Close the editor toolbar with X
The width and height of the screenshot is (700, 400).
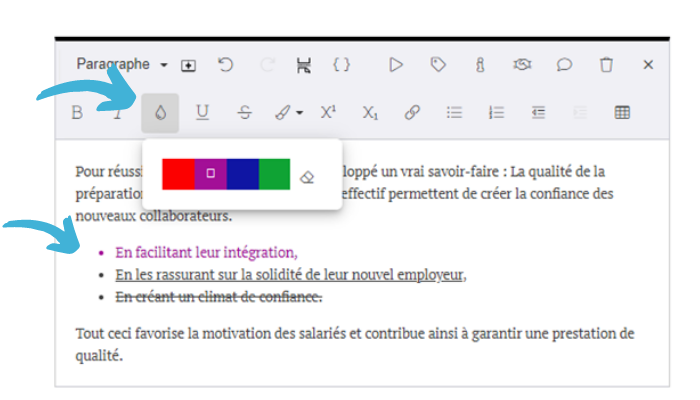point(648,64)
